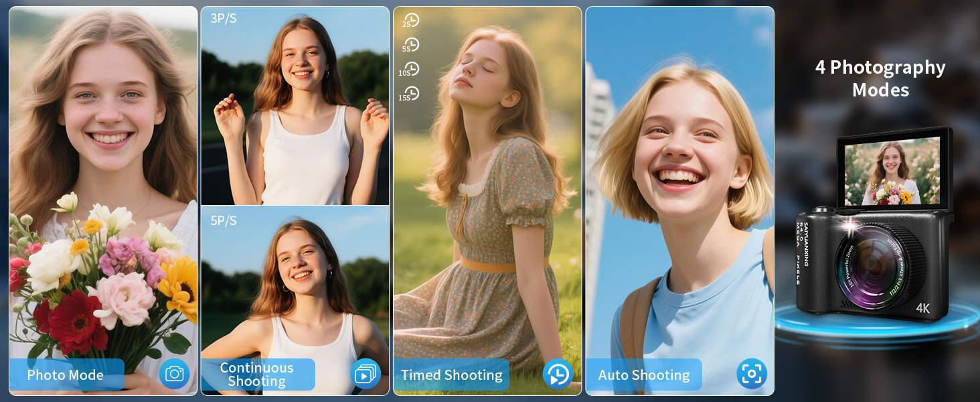Choose the 10S timer icon
980x402 pixels.
(x=410, y=69)
